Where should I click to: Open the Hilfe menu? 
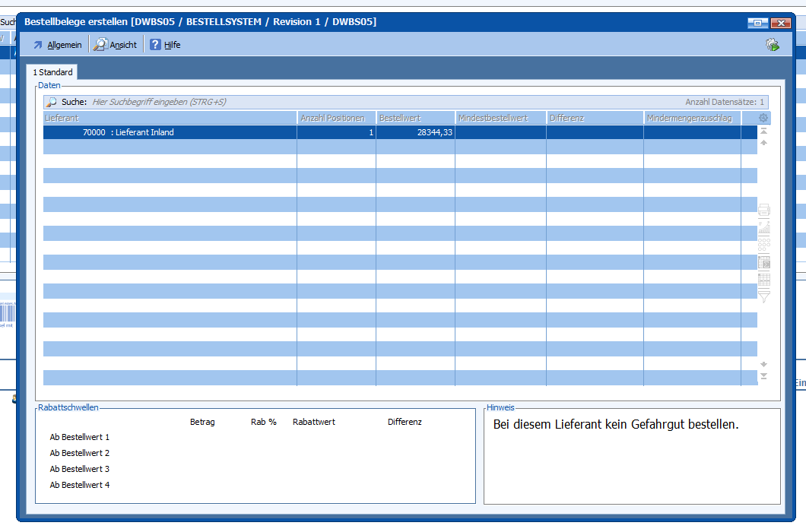click(165, 45)
